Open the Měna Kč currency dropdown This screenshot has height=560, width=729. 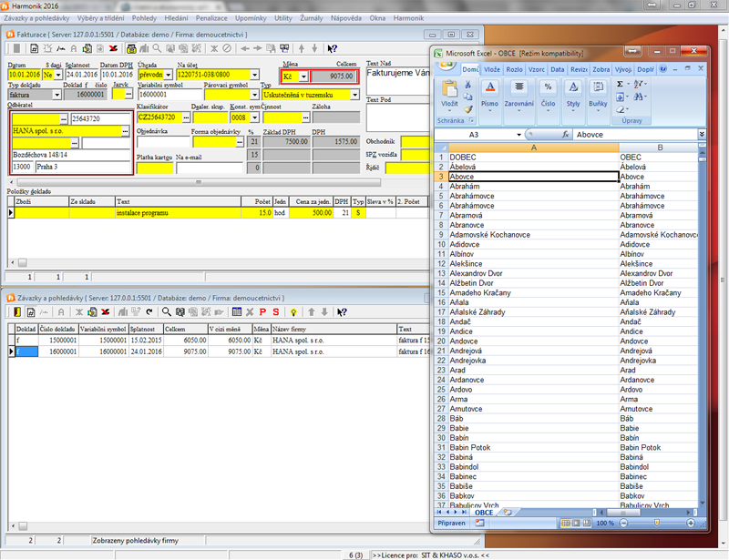tap(303, 76)
